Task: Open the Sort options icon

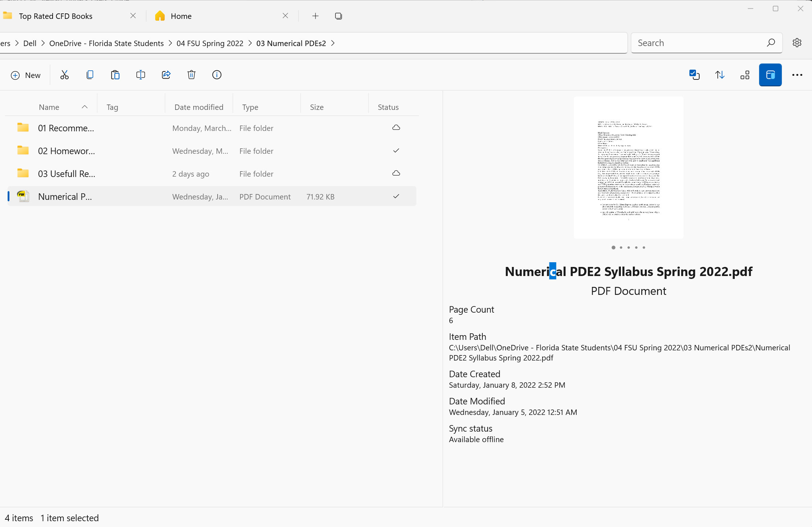Action: tap(720, 75)
